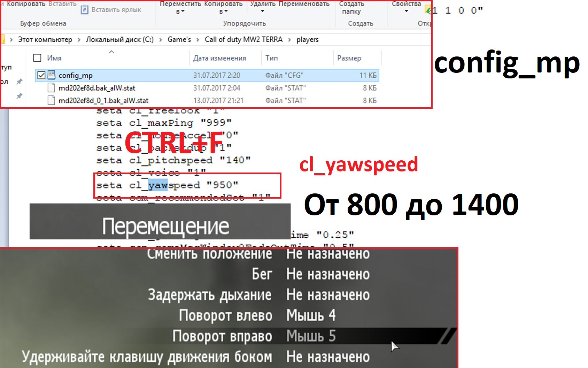Click the md202ef8d.bak_alW.stat file icon
The width and height of the screenshot is (588, 368).
click(x=52, y=88)
